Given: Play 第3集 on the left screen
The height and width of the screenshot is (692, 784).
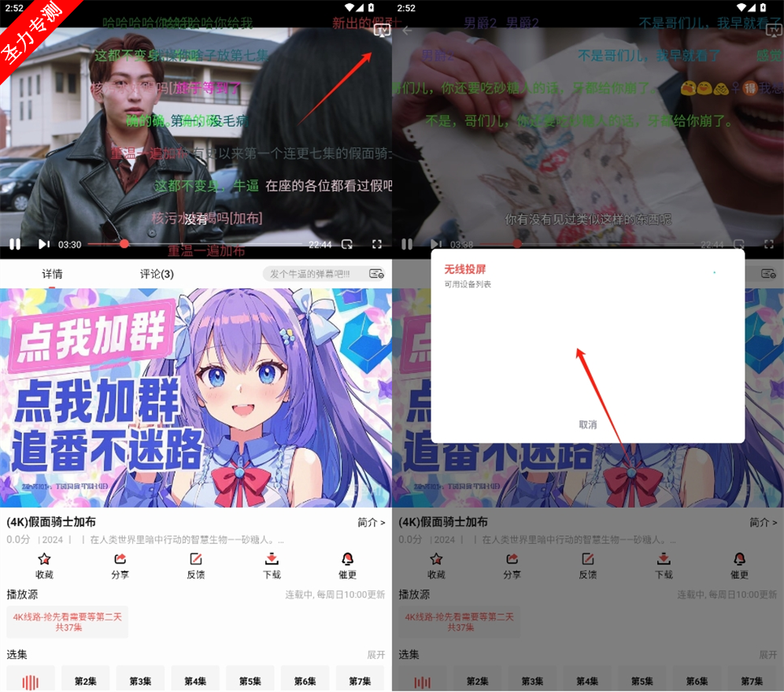Looking at the screenshot, I should pyautogui.click(x=140, y=679).
